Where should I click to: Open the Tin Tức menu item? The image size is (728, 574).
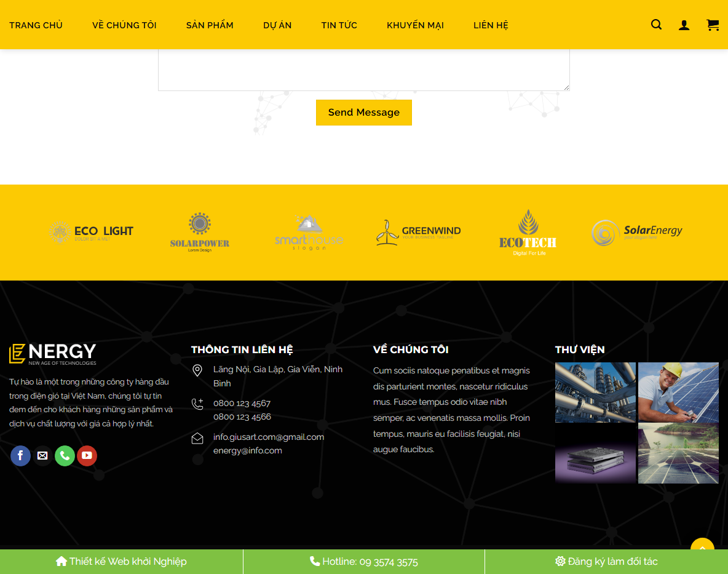pos(339,25)
